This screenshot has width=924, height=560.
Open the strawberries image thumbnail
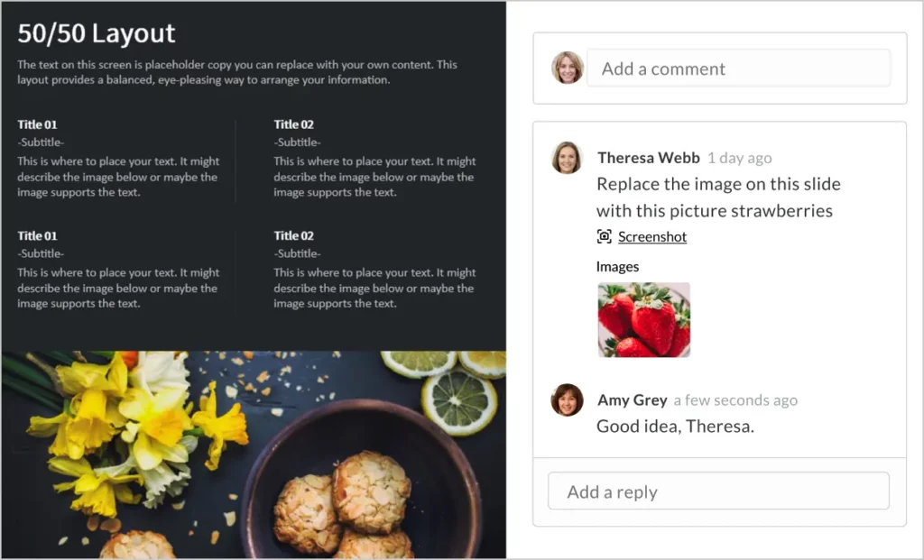tap(644, 320)
